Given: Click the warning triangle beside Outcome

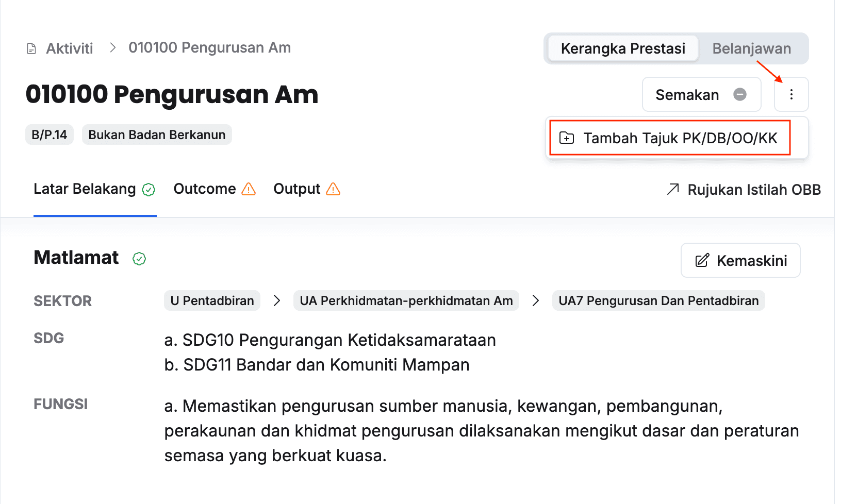Looking at the screenshot, I should (249, 189).
